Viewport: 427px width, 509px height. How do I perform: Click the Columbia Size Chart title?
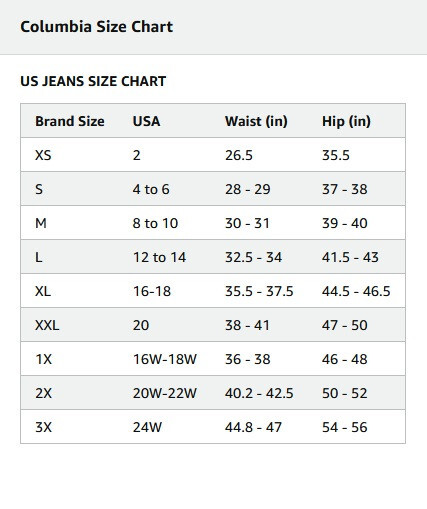point(97,27)
